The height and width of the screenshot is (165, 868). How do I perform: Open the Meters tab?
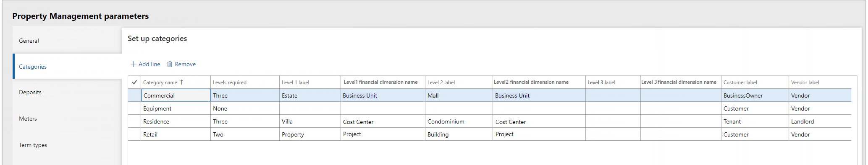[67, 119]
